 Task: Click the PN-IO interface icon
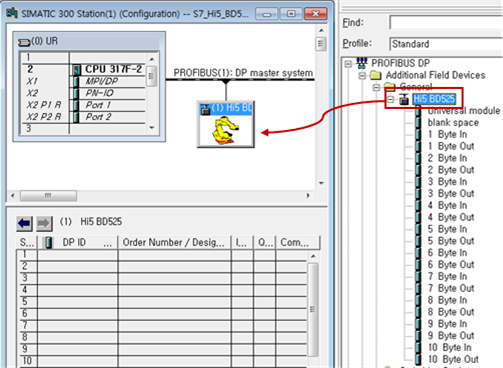point(76,93)
